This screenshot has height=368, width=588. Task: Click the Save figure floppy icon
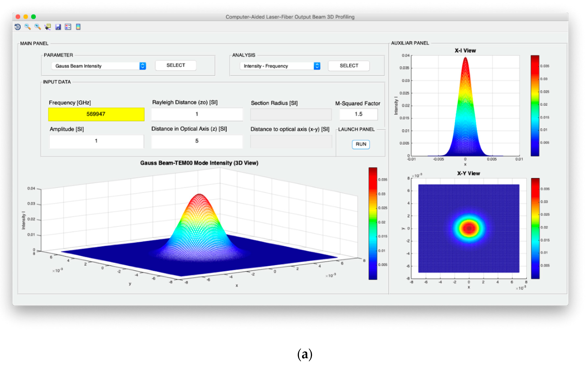tap(58, 27)
